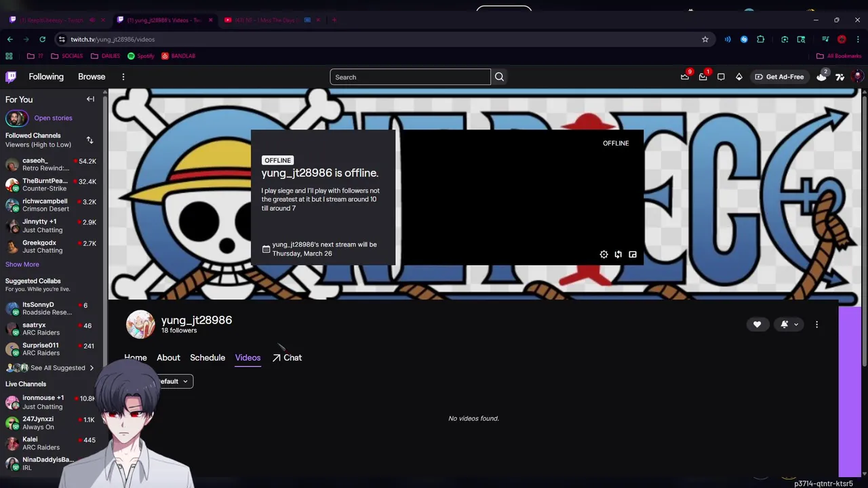Toggle notifications with the bell icon
The image size is (868, 488).
[785, 325]
